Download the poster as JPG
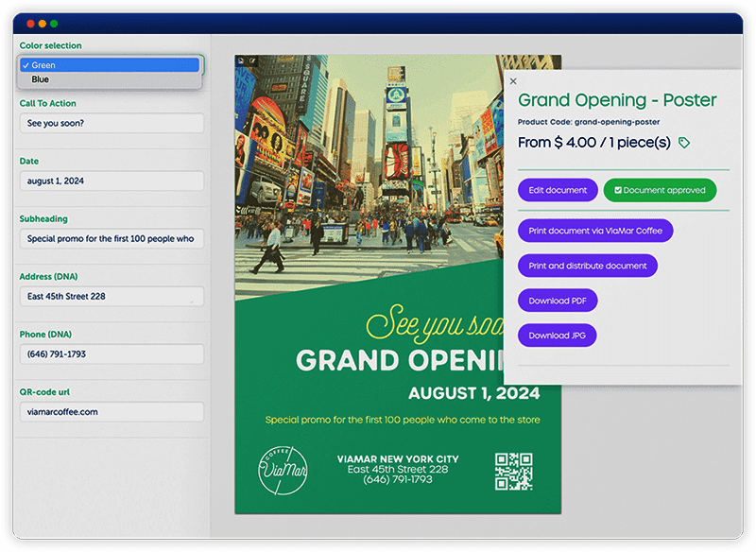Viewport: 756px width, 552px height. (x=556, y=335)
